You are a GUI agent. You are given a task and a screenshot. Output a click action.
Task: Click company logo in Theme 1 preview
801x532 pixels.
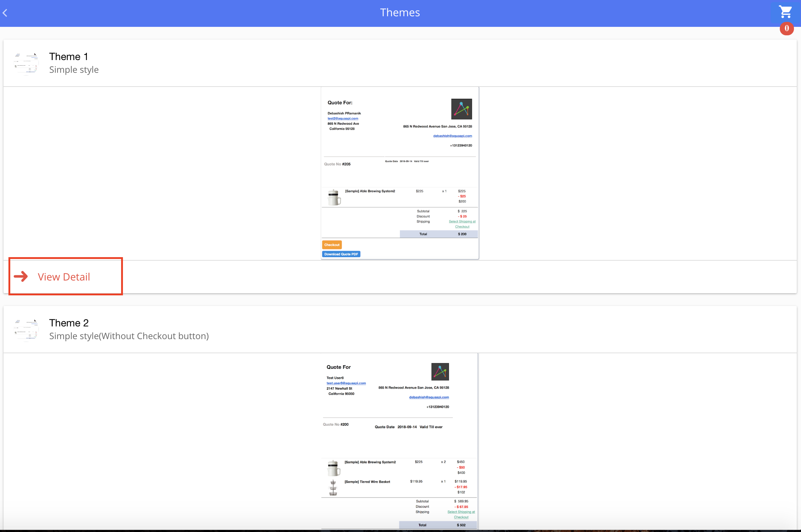(461, 109)
